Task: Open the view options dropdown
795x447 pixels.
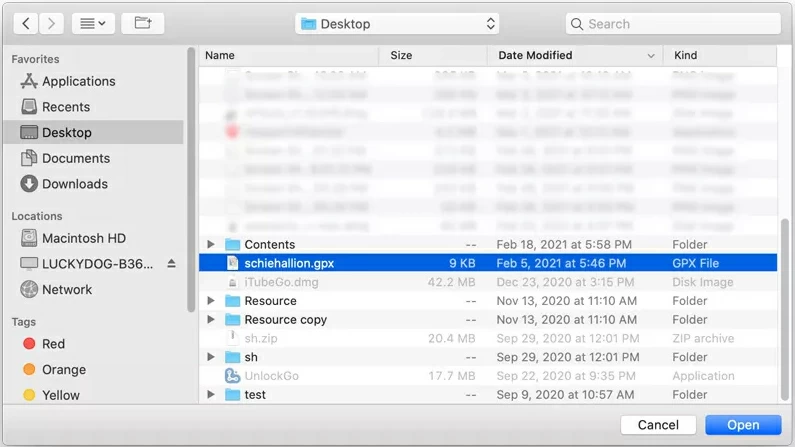Action: click(93, 23)
